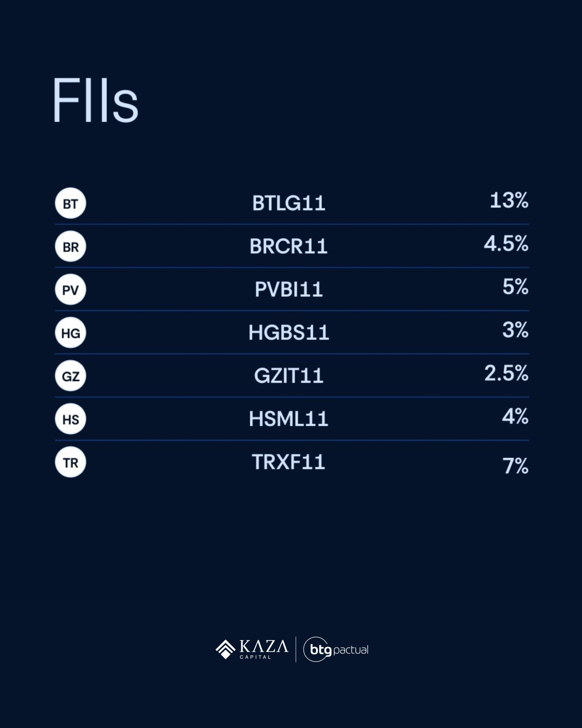
Task: Select the 4.5% allocation figure
Action: (x=506, y=244)
